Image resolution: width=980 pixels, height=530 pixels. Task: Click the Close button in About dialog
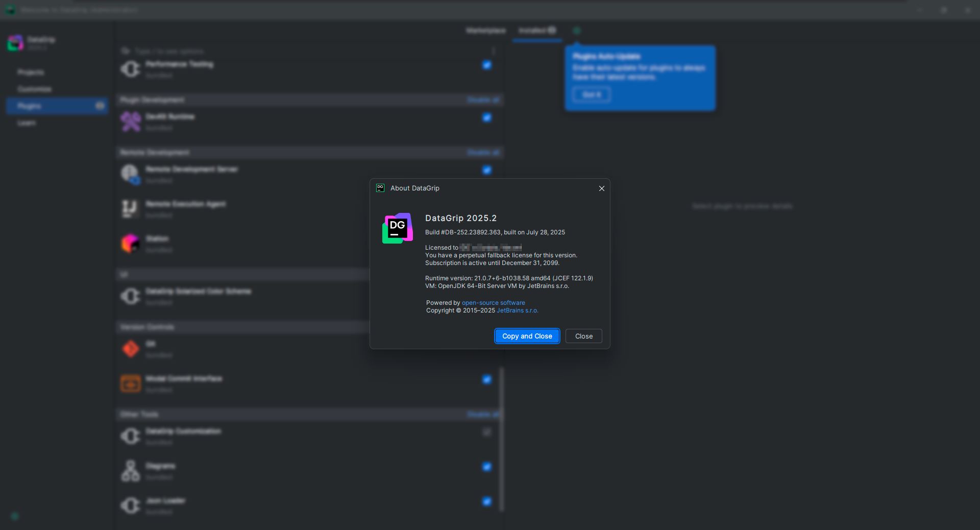[x=584, y=336]
